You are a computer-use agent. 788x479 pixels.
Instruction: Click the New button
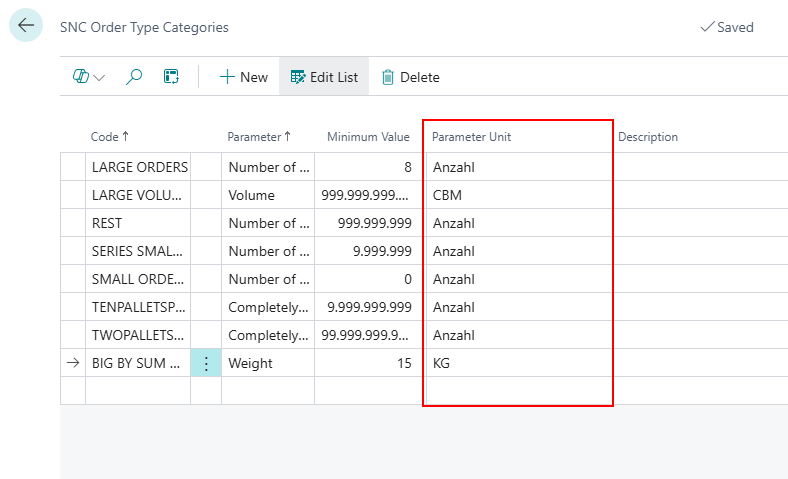[243, 77]
